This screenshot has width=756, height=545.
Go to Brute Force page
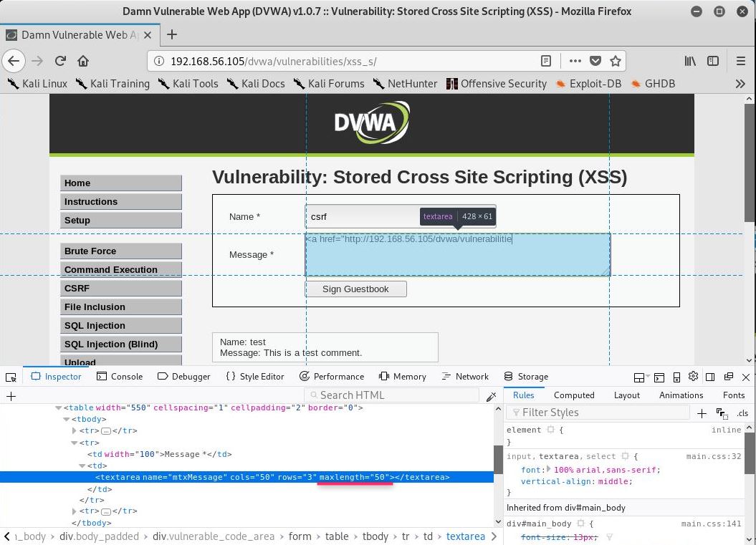[x=121, y=251]
